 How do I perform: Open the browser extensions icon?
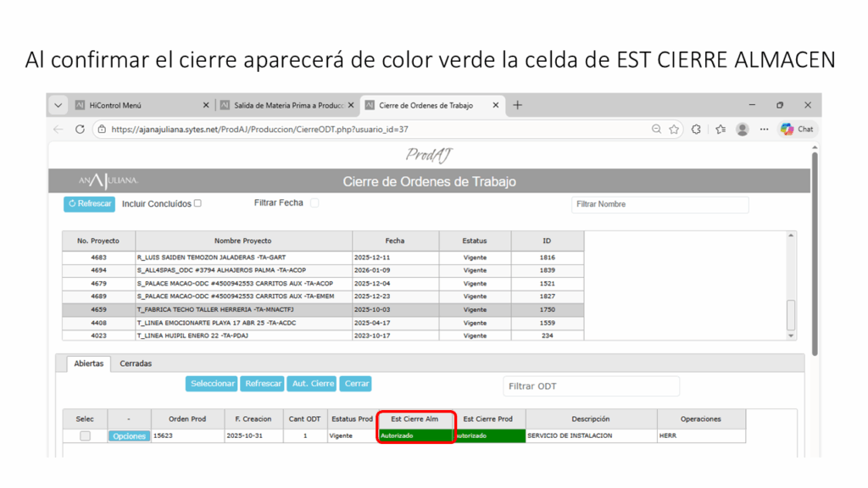(x=697, y=130)
